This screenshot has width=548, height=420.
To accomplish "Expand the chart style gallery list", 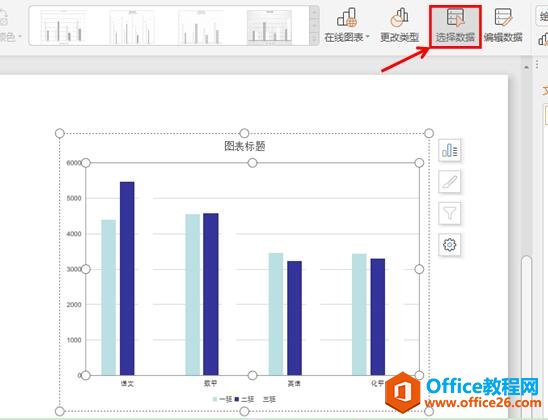I will point(314,39).
